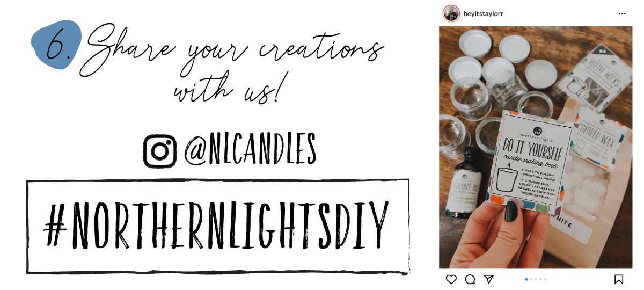
Task: Like the post with the heart icon
Action: coord(451,279)
